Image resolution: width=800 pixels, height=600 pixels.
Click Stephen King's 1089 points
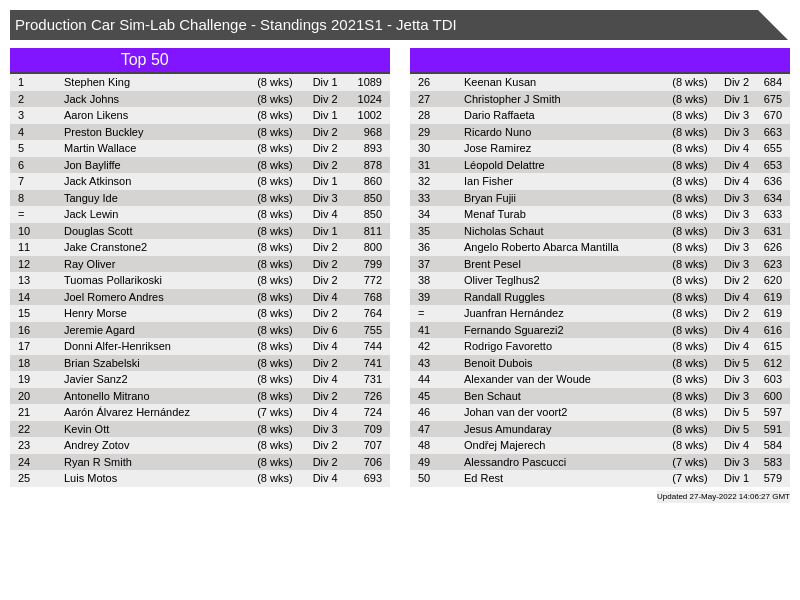[369, 82]
